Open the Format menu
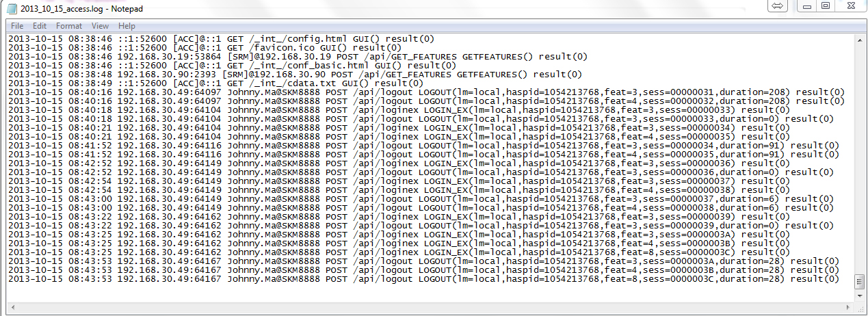Image resolution: width=868 pixels, height=316 pixels. click(x=68, y=26)
